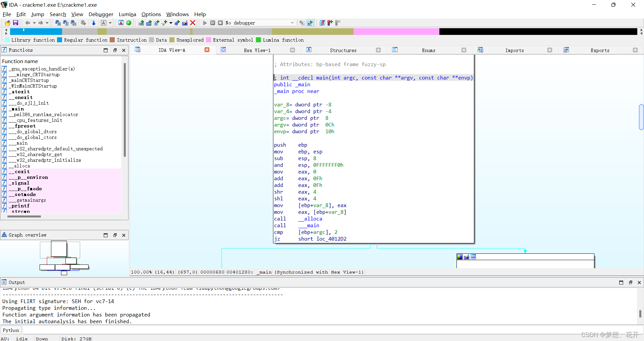The width and height of the screenshot is (644, 341).
Task: Switch to the Imports tab
Action: (x=515, y=50)
